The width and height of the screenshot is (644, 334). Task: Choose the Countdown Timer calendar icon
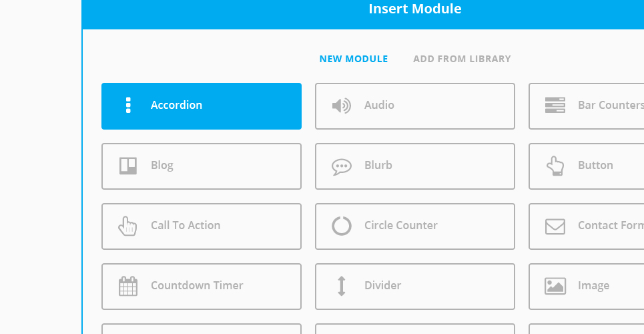(x=128, y=287)
